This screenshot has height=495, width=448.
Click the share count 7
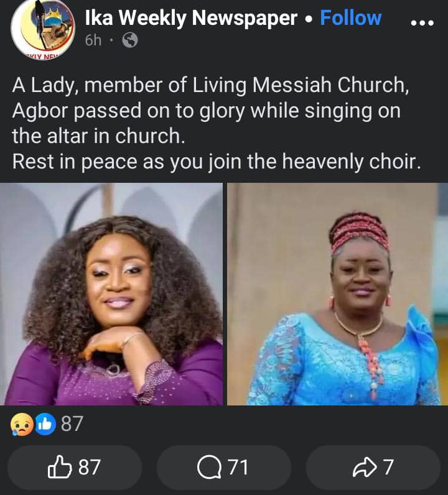388,468
